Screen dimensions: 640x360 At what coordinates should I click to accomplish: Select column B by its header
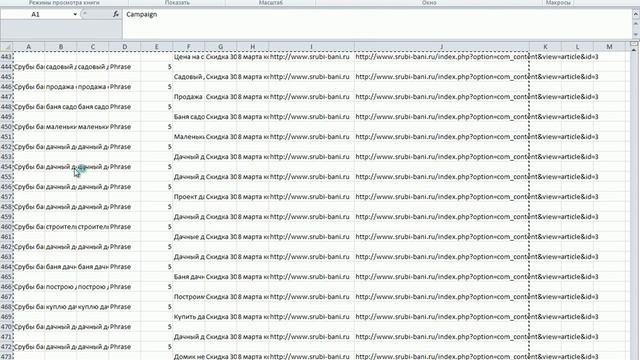click(x=61, y=47)
